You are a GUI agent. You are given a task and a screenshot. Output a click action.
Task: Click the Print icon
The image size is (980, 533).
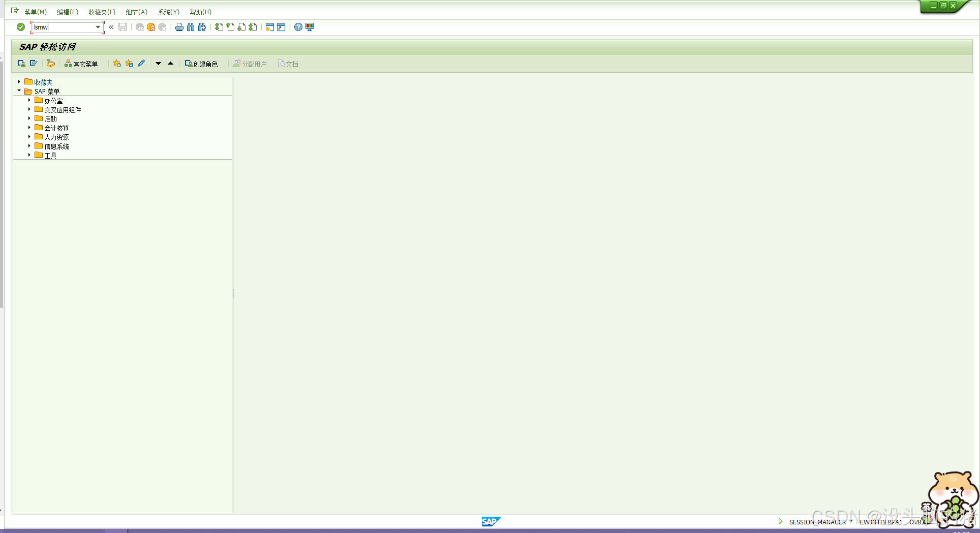(179, 27)
